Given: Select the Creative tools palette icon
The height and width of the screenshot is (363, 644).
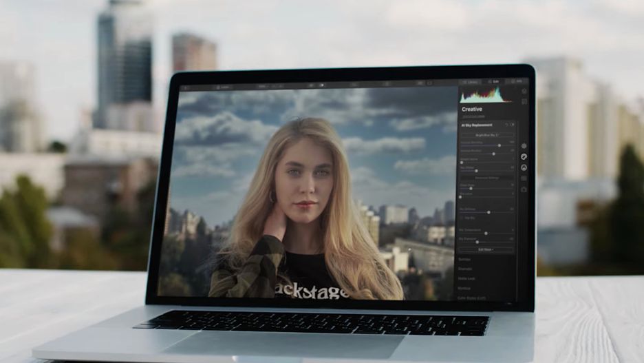Looking at the screenshot, I should pos(524,156).
